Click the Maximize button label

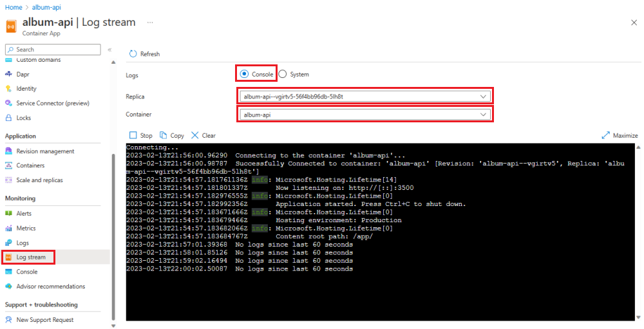[625, 136]
